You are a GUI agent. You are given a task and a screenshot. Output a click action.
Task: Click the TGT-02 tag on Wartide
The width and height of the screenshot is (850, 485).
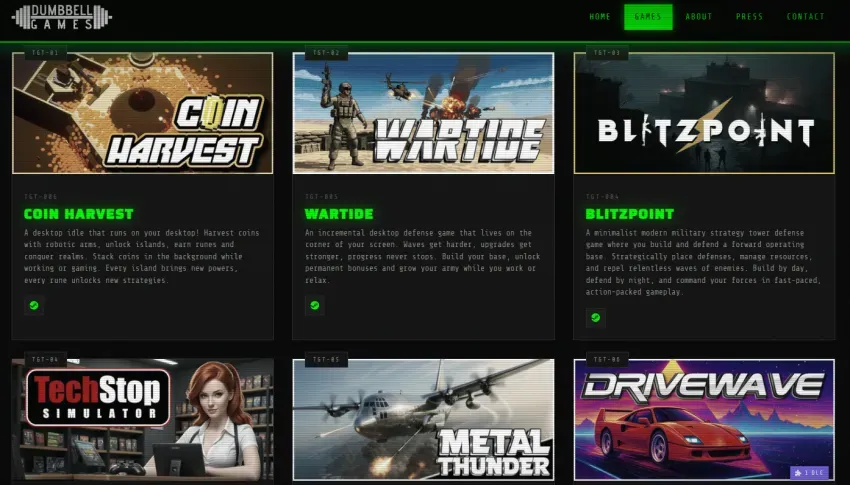click(x=326, y=53)
